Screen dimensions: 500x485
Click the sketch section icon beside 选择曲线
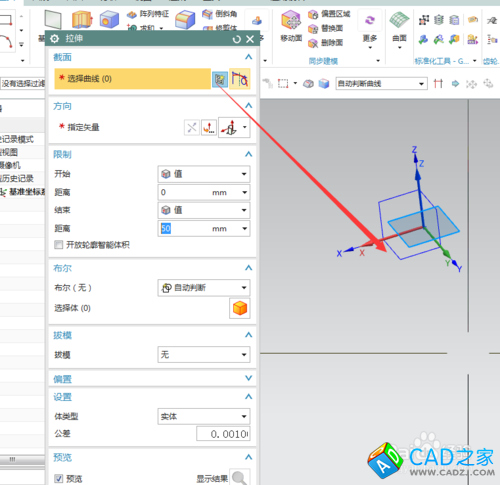220,79
